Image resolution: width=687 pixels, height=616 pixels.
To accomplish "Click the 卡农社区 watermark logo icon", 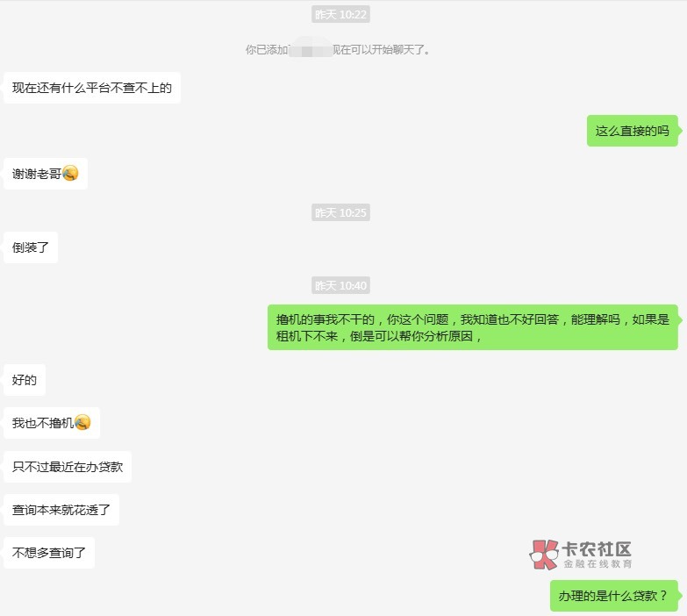I will [x=544, y=555].
